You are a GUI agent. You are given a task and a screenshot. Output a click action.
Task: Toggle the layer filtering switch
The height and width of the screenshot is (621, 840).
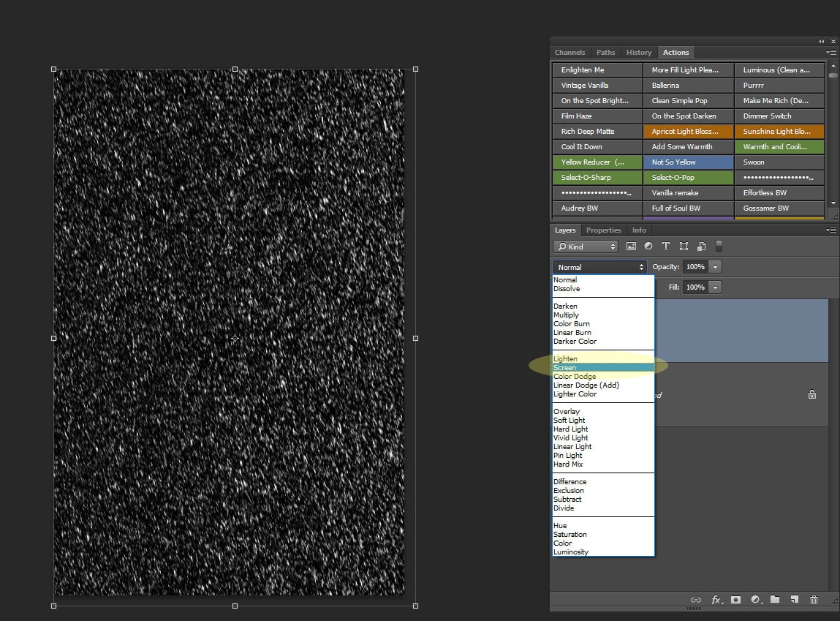(719, 246)
